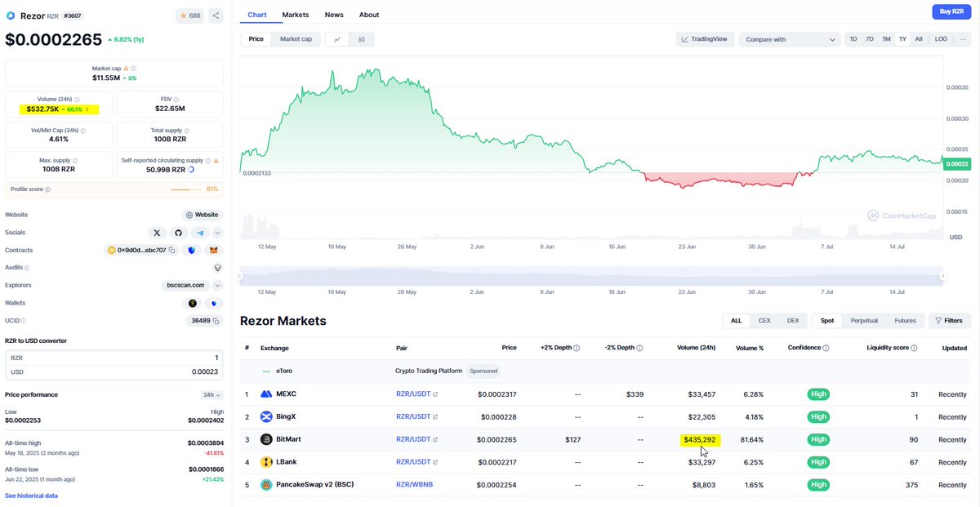
Task: Click the USD amount input field in converter
Action: [114, 371]
